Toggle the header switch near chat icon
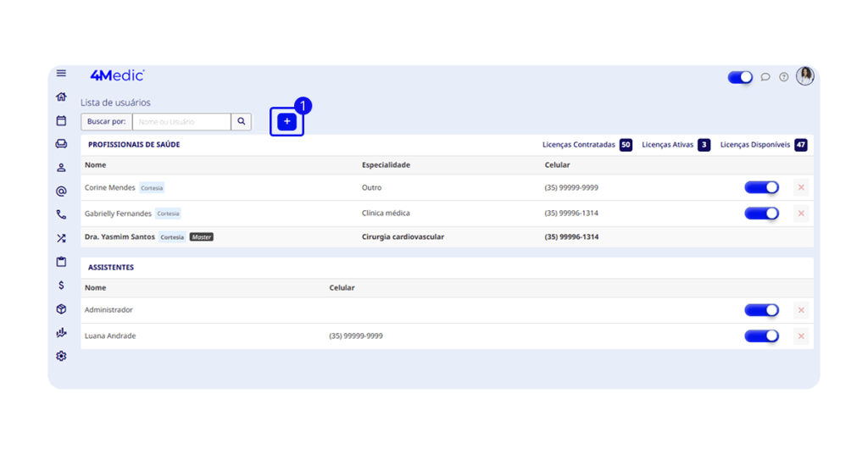Viewport: 868px width, 455px height. 740,77
